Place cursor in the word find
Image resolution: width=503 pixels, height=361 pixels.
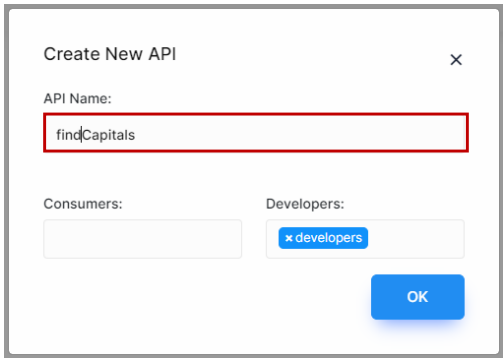[x=69, y=135]
